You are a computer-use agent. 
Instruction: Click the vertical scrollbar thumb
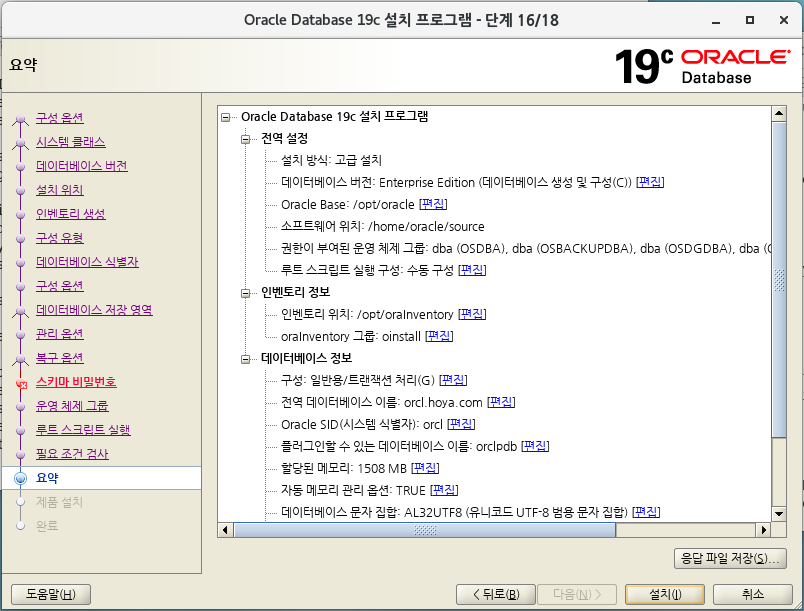(779, 280)
